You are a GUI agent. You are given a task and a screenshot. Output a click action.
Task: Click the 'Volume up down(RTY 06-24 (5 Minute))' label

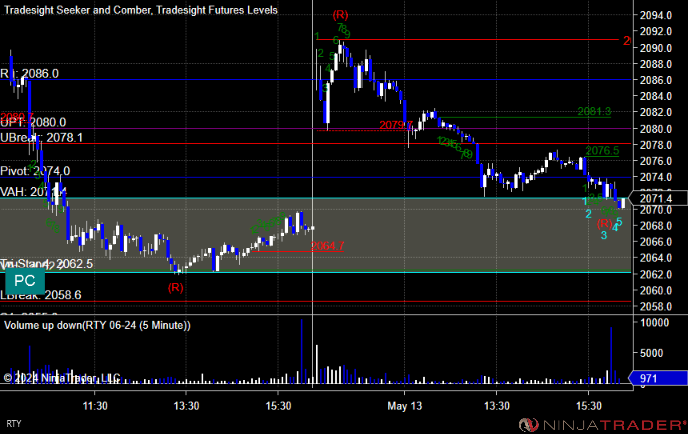click(x=97, y=325)
